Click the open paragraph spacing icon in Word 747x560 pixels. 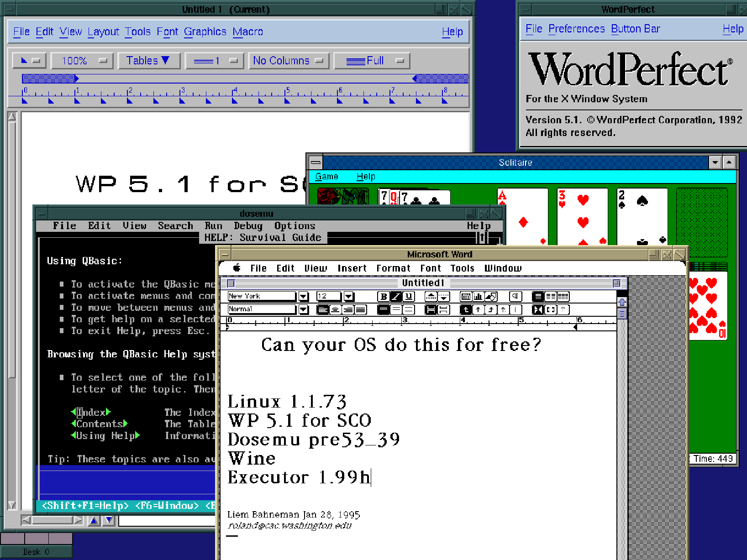pyautogui.click(x=444, y=310)
